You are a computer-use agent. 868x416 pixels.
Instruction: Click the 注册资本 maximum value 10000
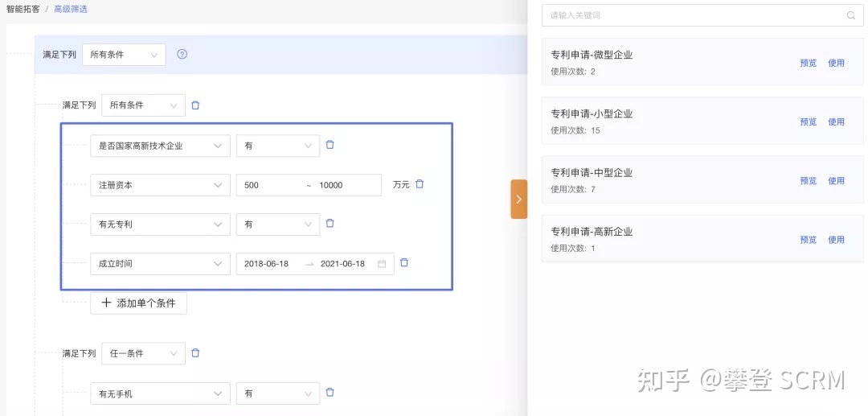pos(331,185)
